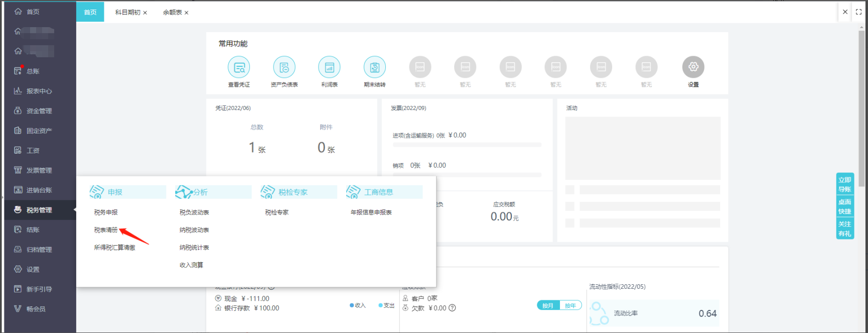Screen dimensions: 868x333
Task: Open the 年报信息申报表 link
Action: [371, 212]
